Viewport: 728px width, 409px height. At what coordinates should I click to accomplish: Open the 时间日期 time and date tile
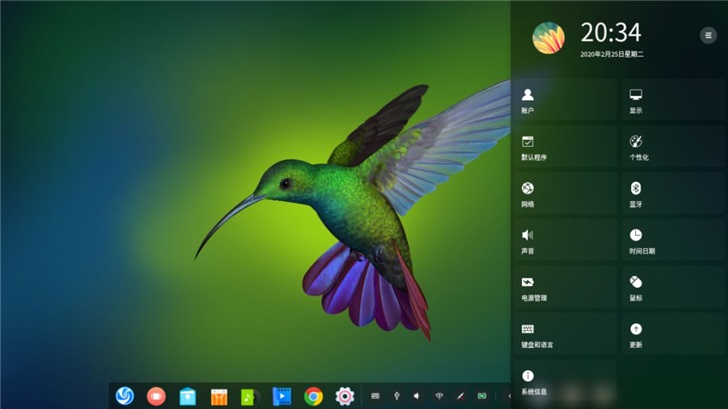pyautogui.click(x=673, y=240)
